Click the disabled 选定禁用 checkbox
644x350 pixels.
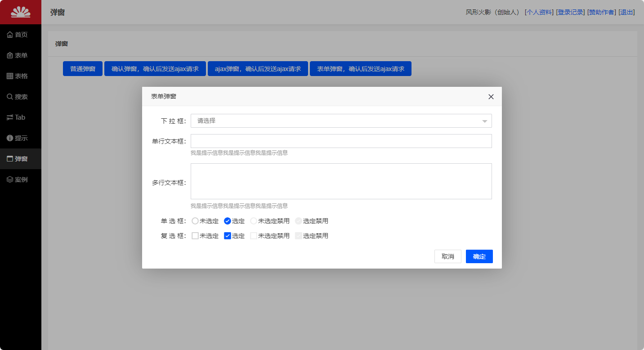point(299,236)
